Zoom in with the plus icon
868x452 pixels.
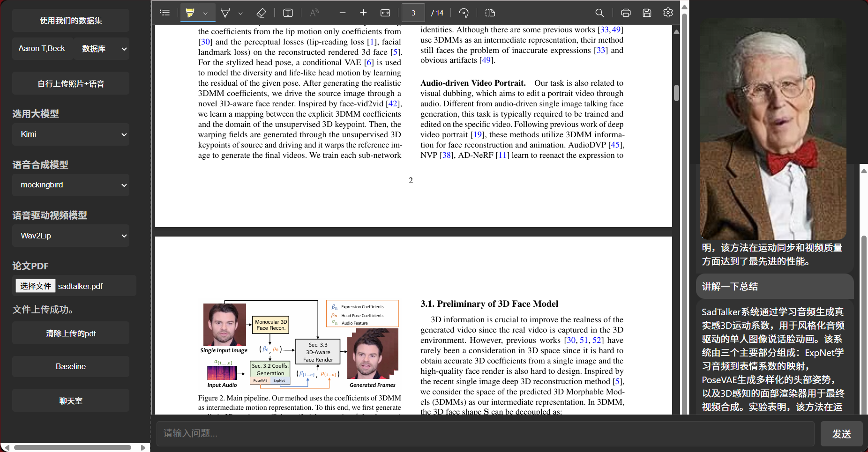363,13
